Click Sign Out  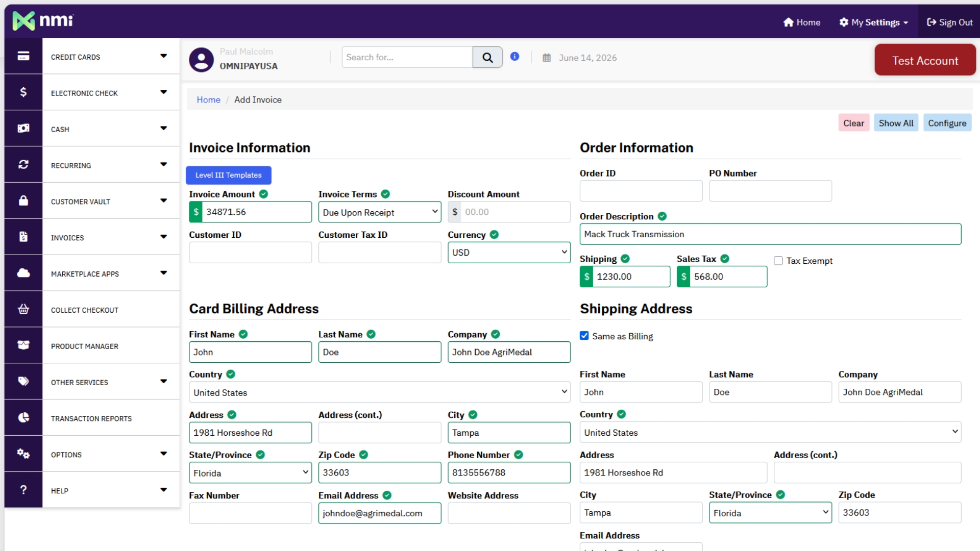pos(949,22)
